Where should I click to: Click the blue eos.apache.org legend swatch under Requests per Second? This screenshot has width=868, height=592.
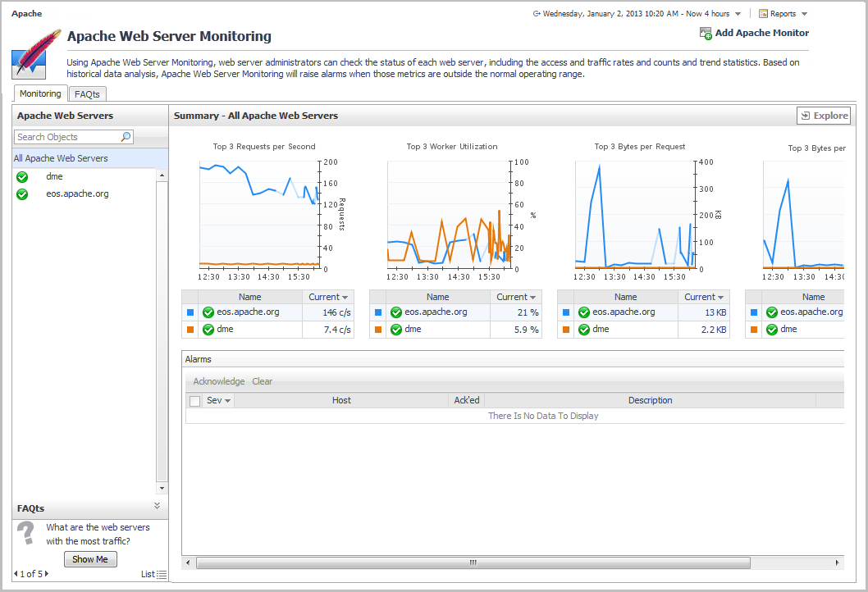click(x=190, y=312)
